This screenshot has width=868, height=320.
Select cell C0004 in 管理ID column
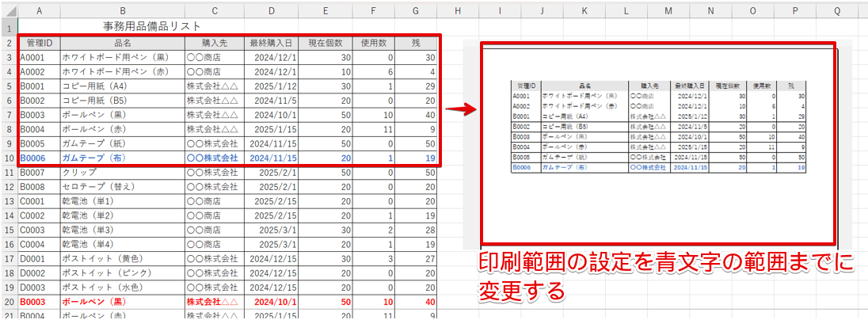click(39, 244)
